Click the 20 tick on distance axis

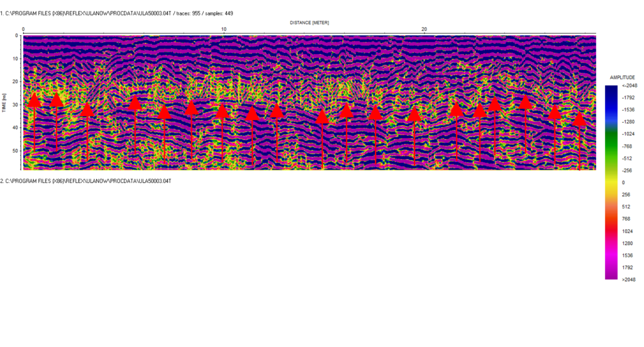[x=425, y=30]
